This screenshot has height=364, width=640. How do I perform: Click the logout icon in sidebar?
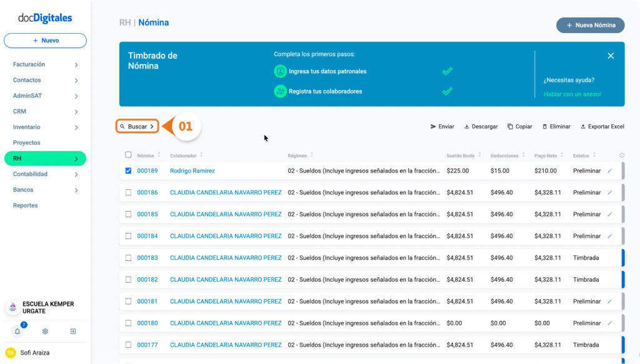coord(73,332)
